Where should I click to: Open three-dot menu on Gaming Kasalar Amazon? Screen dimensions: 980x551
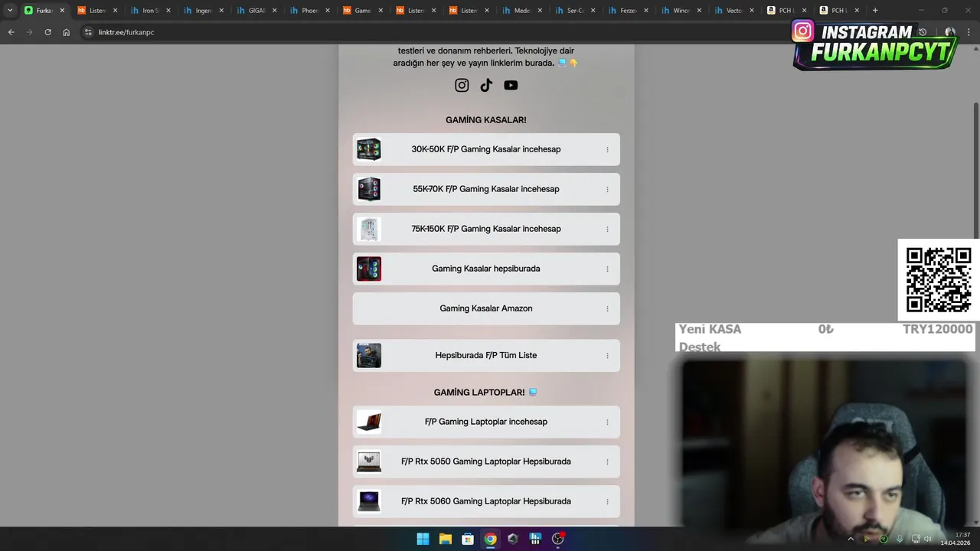coord(607,308)
